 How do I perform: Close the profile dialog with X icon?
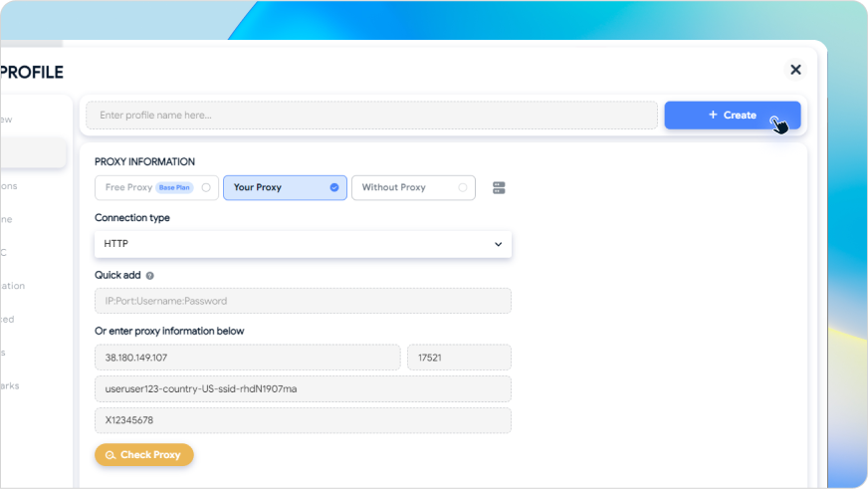coord(795,70)
